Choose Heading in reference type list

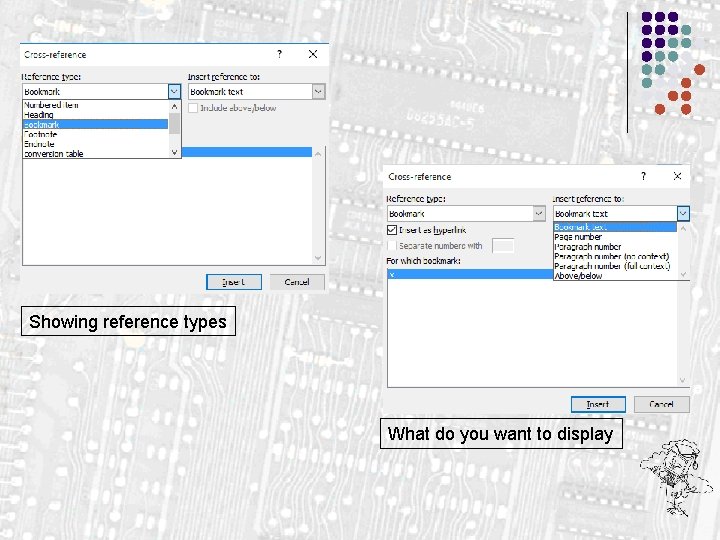(96, 115)
